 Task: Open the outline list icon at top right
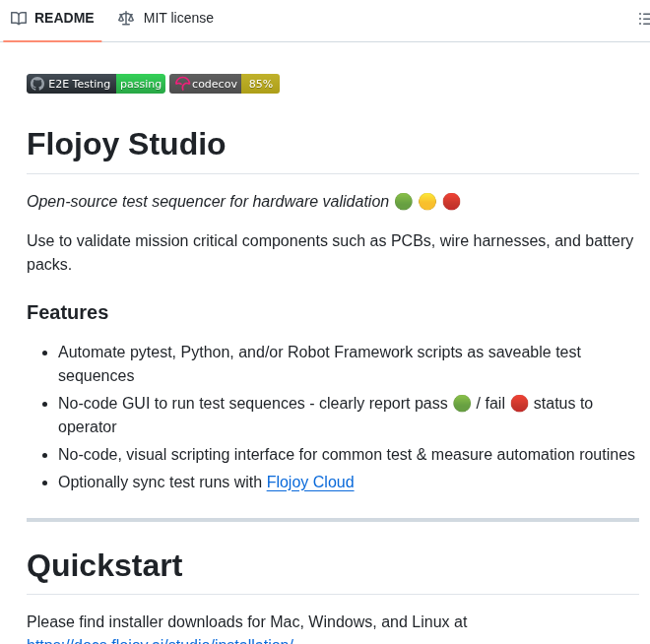tap(644, 19)
